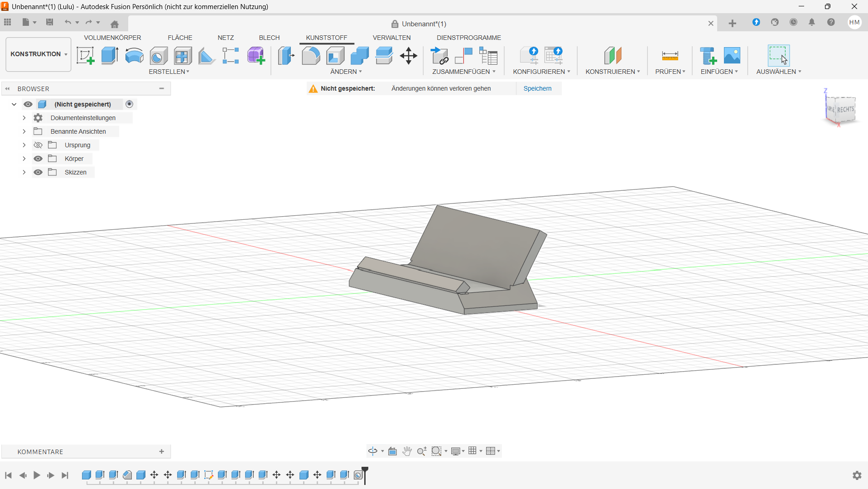Open the PRÜFEN dropdown menu

coord(670,72)
